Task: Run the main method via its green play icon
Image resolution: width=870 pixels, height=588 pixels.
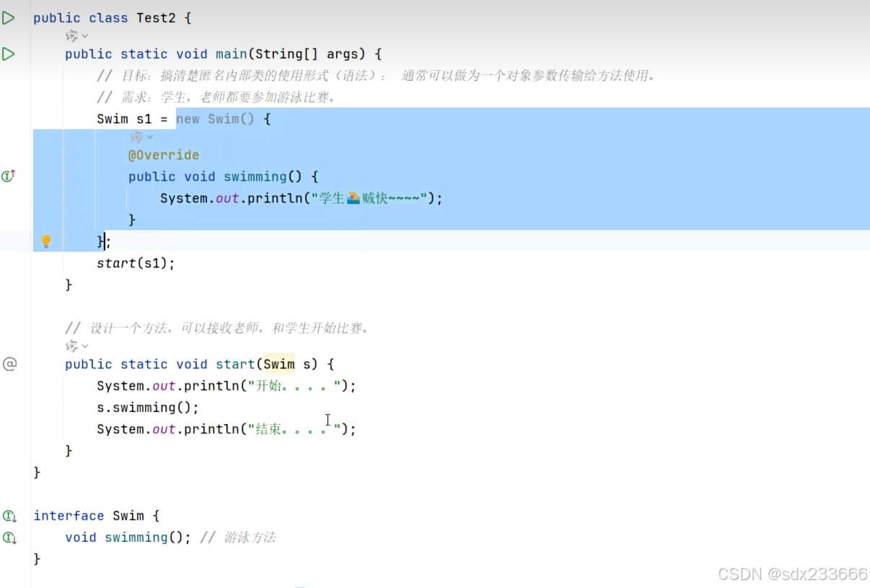Action: click(x=9, y=52)
